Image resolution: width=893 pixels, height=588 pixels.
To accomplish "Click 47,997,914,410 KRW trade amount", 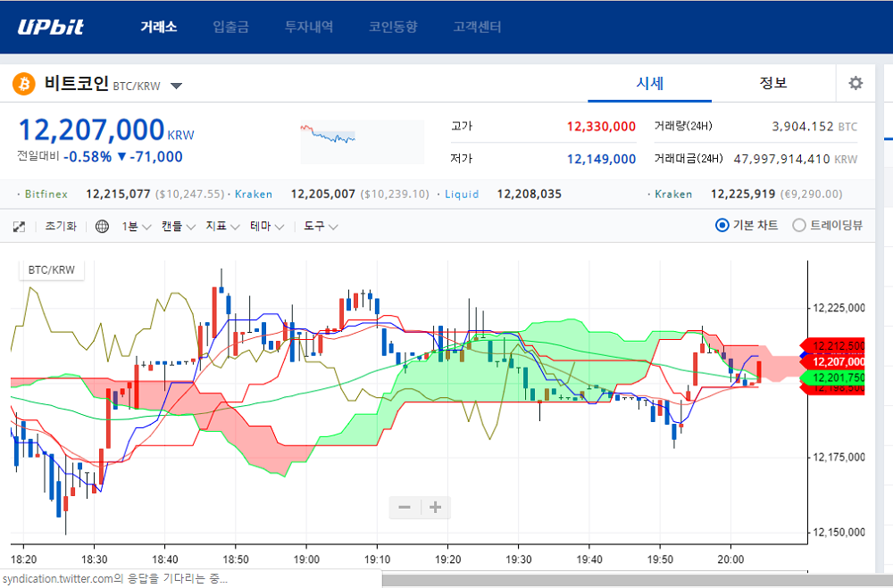I will click(x=796, y=159).
